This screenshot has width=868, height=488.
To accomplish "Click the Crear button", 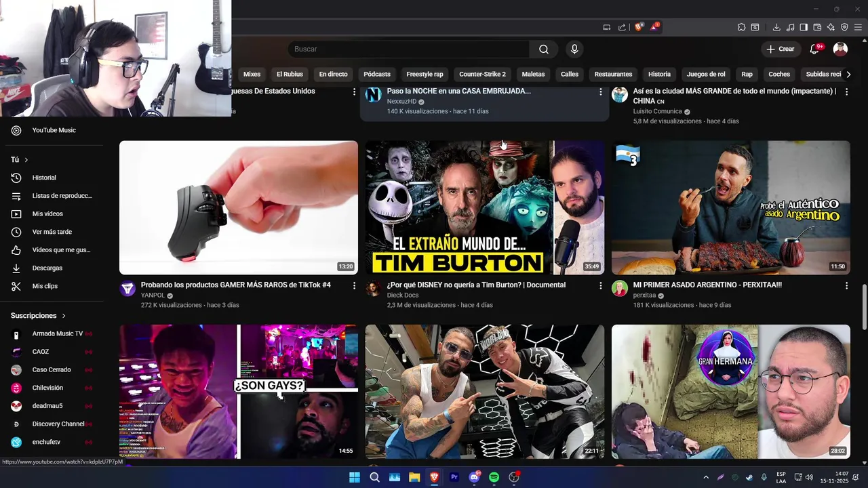I will coord(780,49).
